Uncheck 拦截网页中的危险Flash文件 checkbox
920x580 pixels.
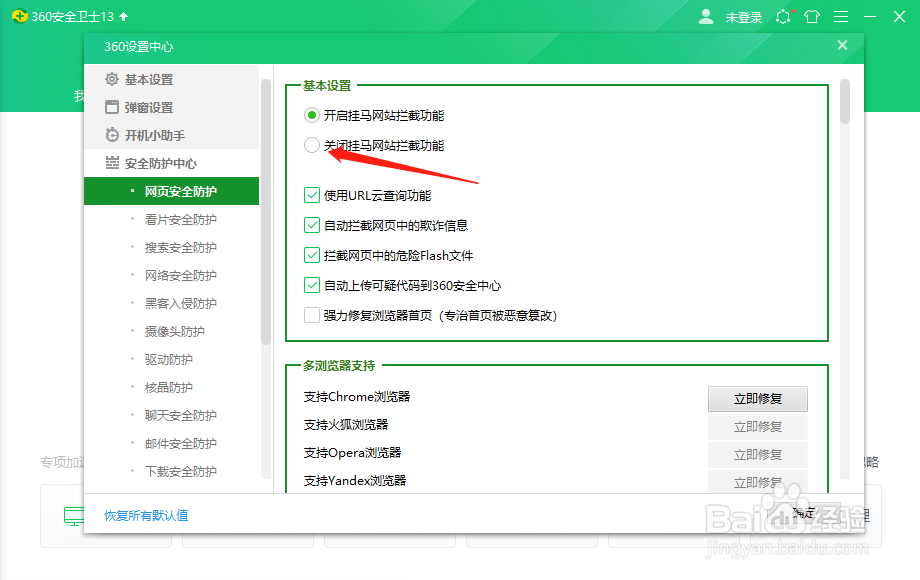(x=312, y=255)
